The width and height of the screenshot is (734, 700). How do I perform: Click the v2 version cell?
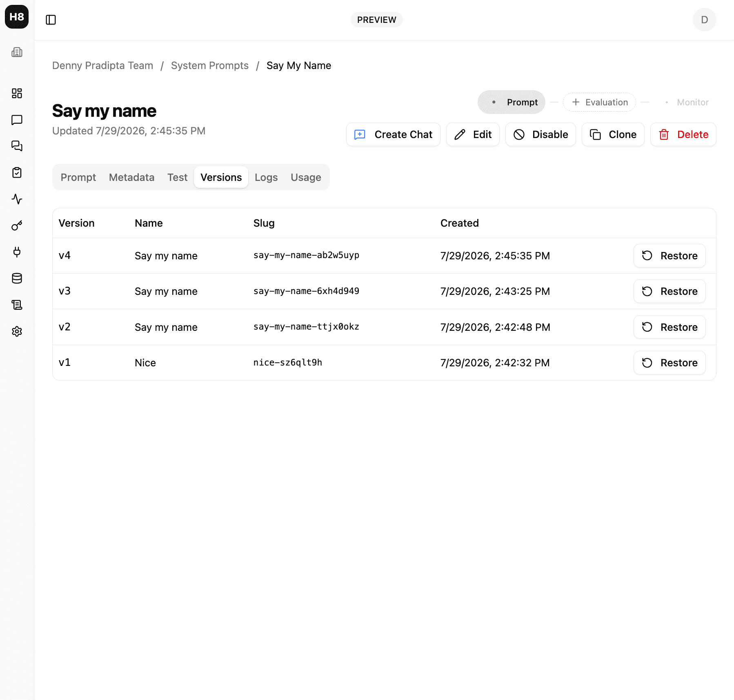coord(65,327)
